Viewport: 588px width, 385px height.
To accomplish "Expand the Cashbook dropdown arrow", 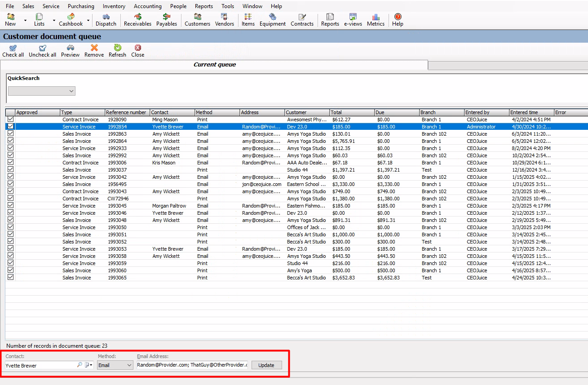I will pos(88,21).
